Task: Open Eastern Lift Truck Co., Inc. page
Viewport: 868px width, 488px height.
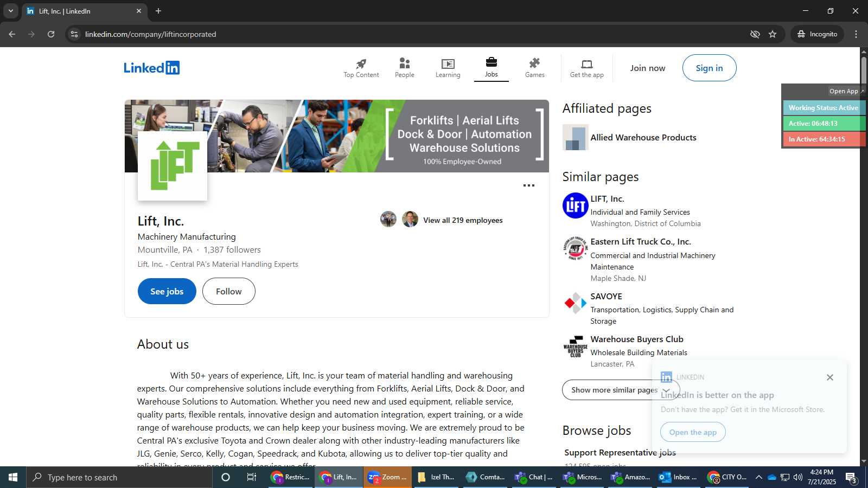Action: (x=640, y=242)
